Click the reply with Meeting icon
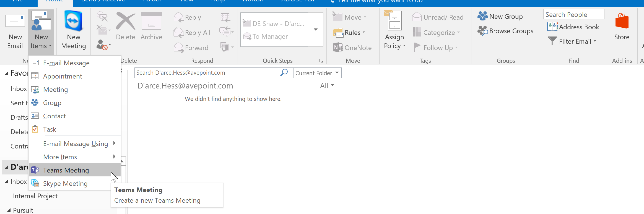The width and height of the screenshot is (644, 214). tap(225, 17)
